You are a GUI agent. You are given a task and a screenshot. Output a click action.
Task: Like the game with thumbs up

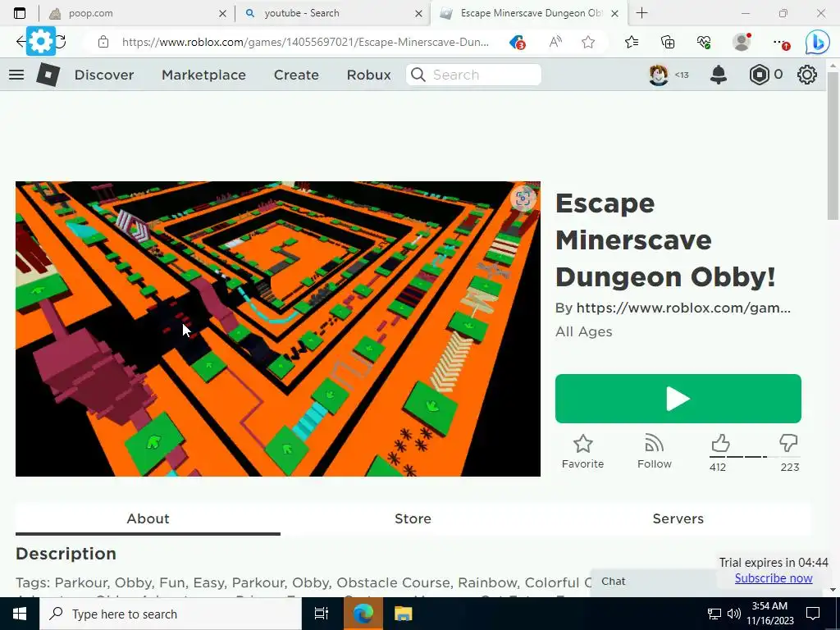coord(720,444)
